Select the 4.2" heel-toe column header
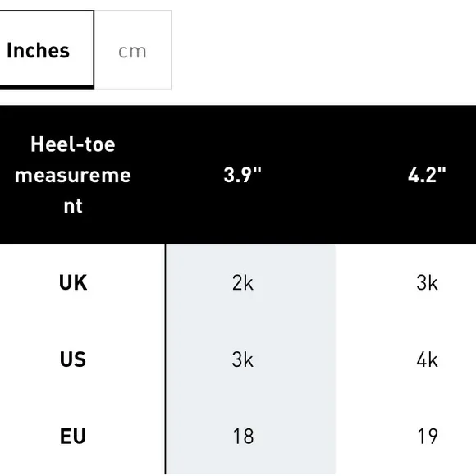The image size is (476, 476). [x=427, y=175]
